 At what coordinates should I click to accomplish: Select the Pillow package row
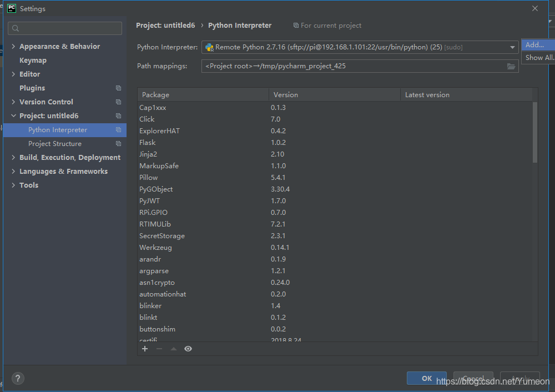coord(335,178)
